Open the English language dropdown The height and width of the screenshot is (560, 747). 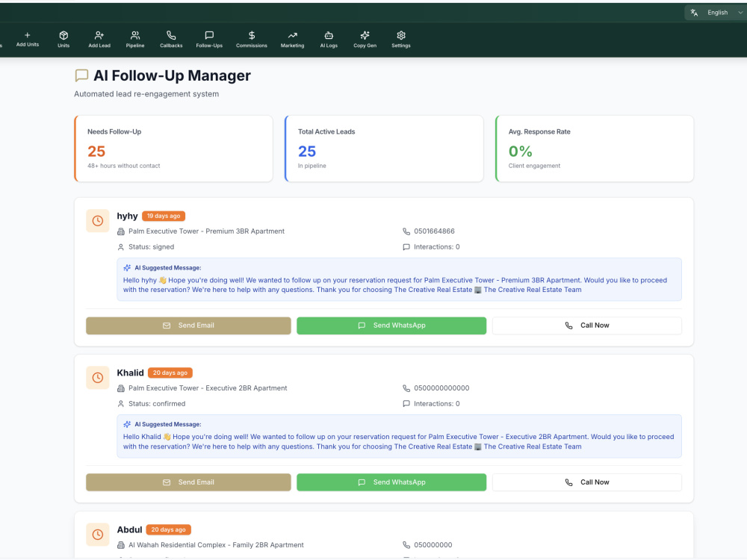point(716,13)
